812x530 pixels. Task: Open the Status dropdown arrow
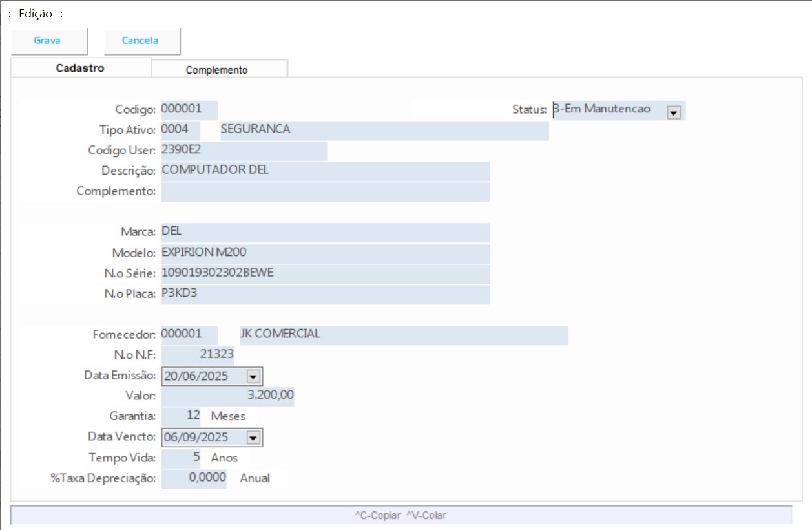[x=674, y=112]
